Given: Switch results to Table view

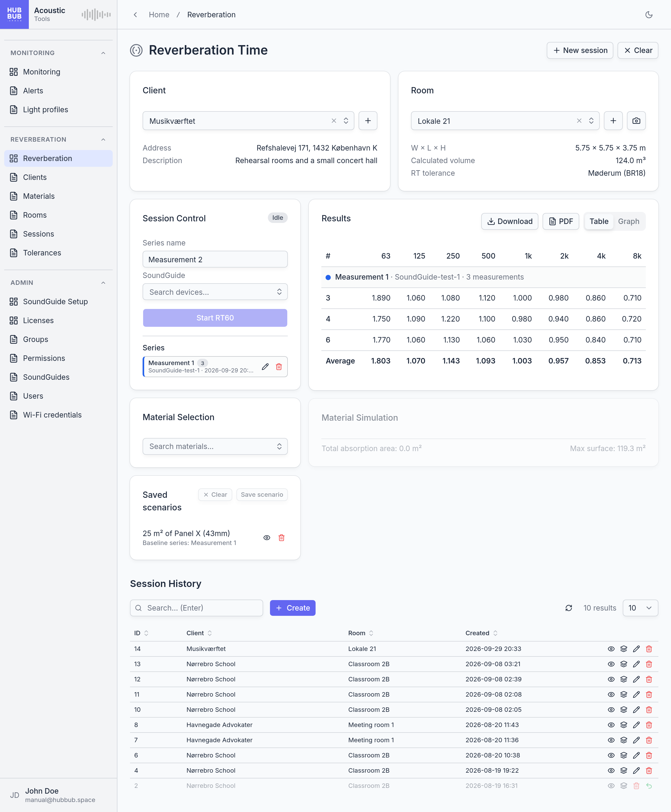Looking at the screenshot, I should pos(599,221).
